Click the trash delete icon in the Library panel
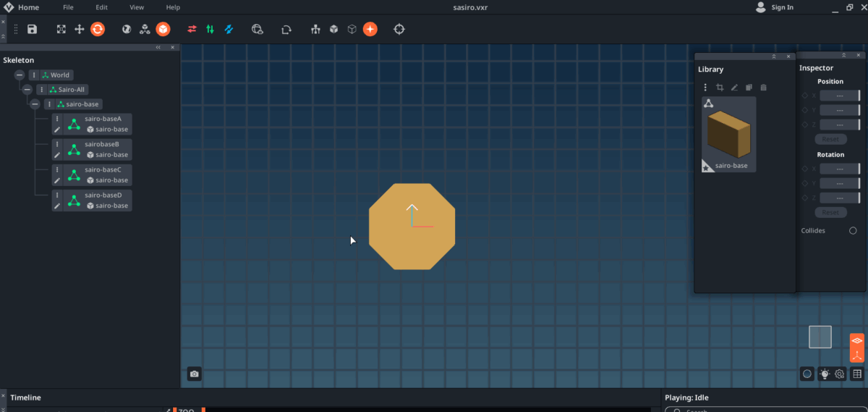The width and height of the screenshot is (868, 412). click(x=763, y=88)
